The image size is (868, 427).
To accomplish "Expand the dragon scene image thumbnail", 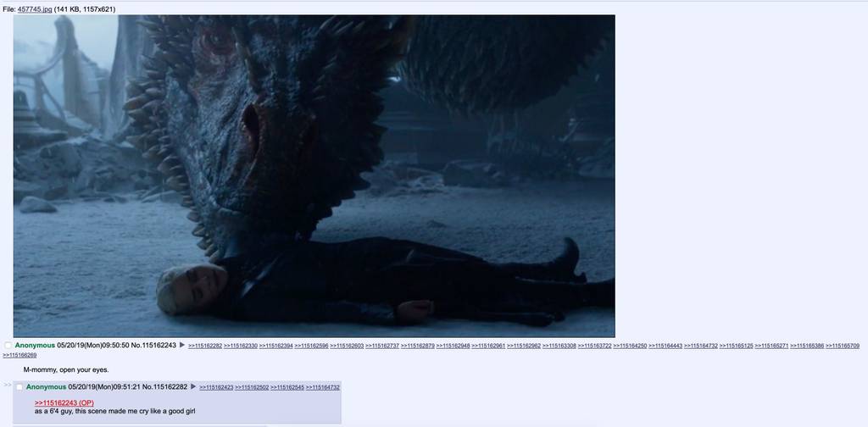I will click(x=314, y=176).
